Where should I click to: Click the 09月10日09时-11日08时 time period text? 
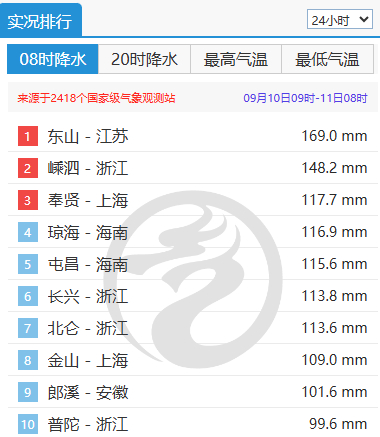(305, 98)
